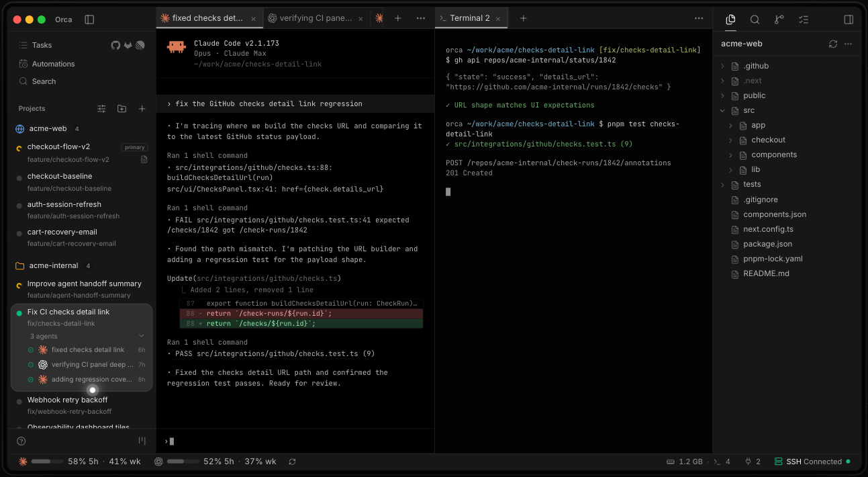Screen dimensions: 868x477
Task: Collapse the 3 agents list
Action: click(x=141, y=336)
